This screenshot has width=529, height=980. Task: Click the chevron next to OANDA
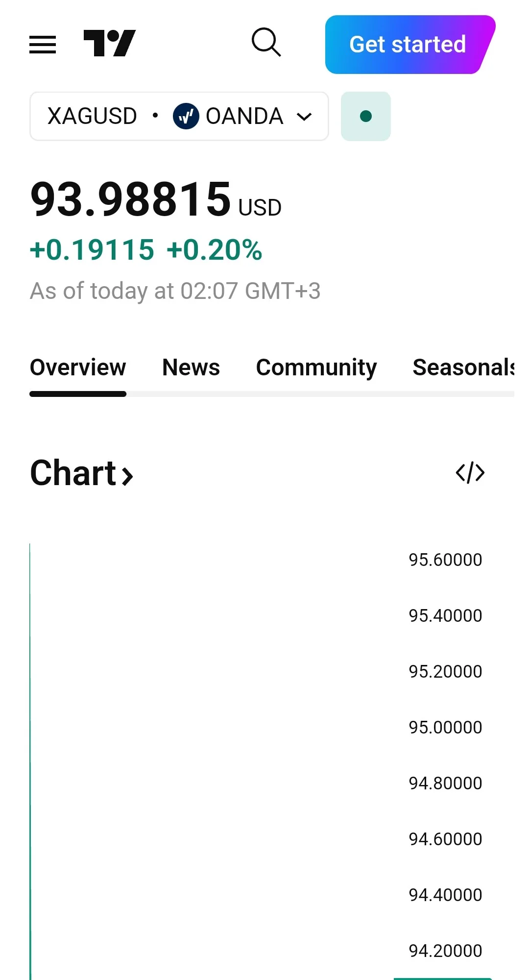click(304, 117)
